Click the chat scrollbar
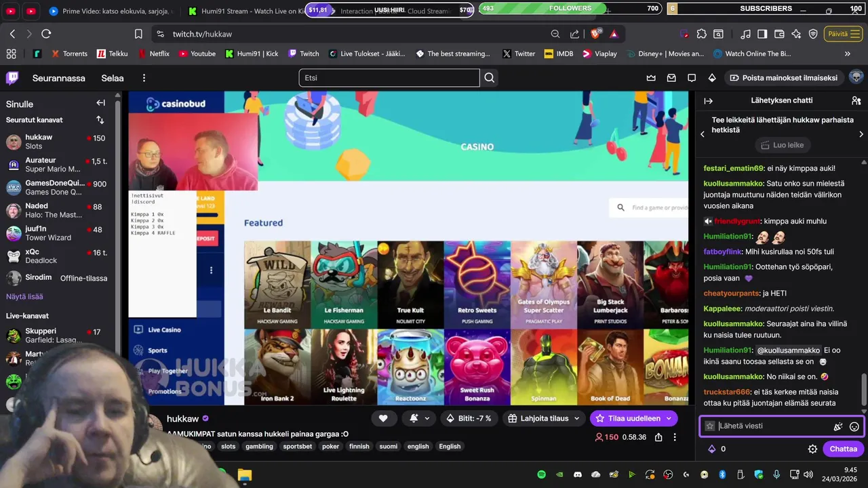Screen dimensions: 868x488 (863, 388)
